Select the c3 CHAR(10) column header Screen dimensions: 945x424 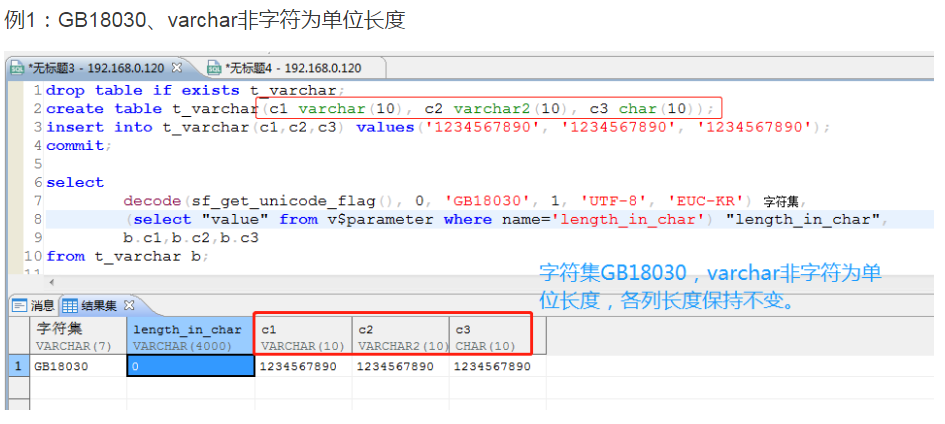[498, 336]
